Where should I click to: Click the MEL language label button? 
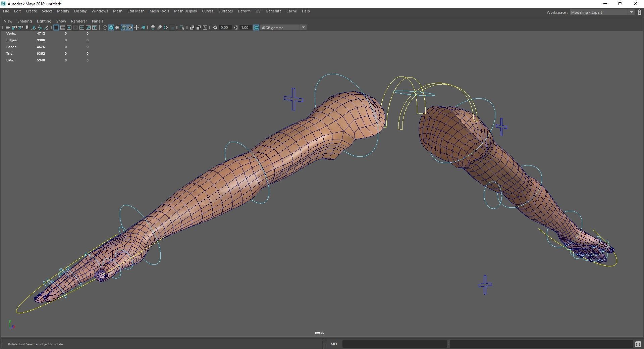click(334, 344)
